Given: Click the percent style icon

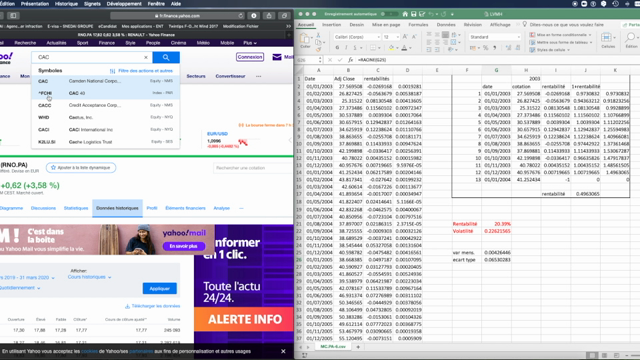Looking at the screenshot, I should point(486,48).
